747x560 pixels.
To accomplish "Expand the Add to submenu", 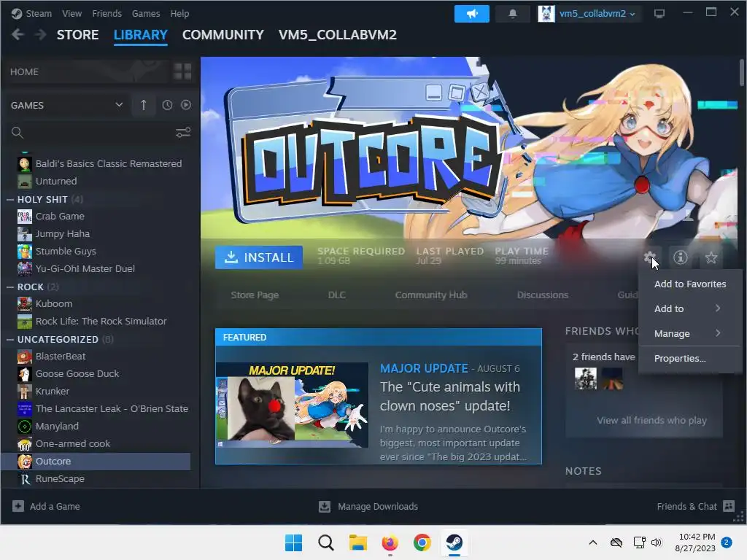I will (x=690, y=308).
